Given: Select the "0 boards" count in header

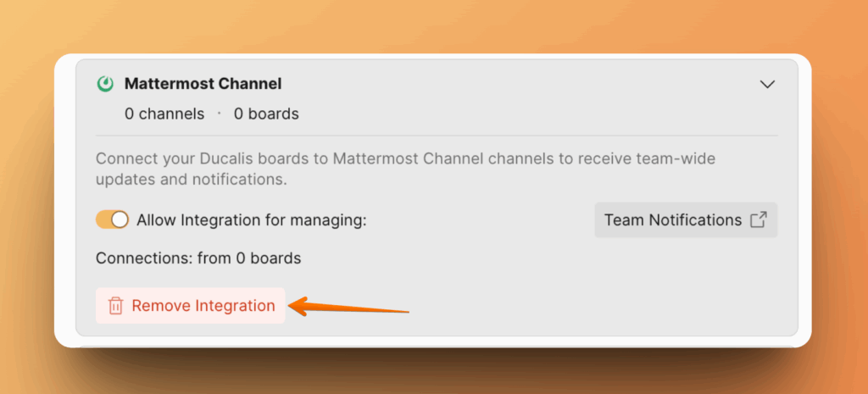Looking at the screenshot, I should pos(266,114).
